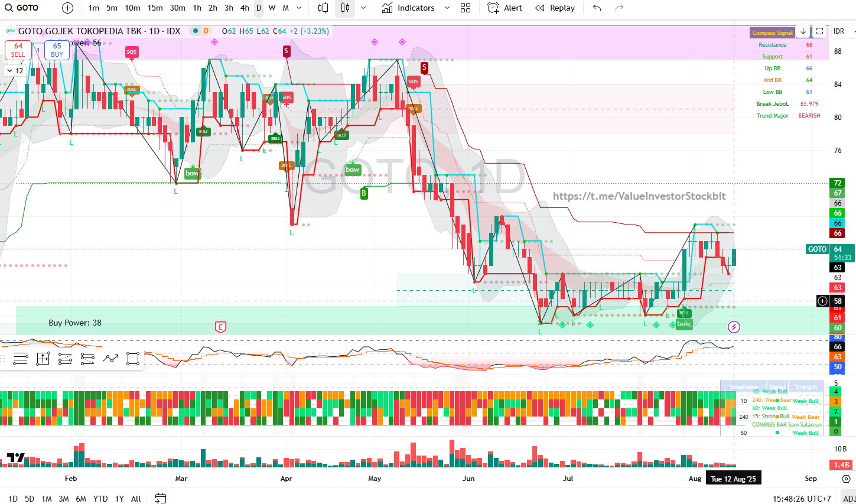
Task: Open the Indicators dialog
Action: pos(408,8)
